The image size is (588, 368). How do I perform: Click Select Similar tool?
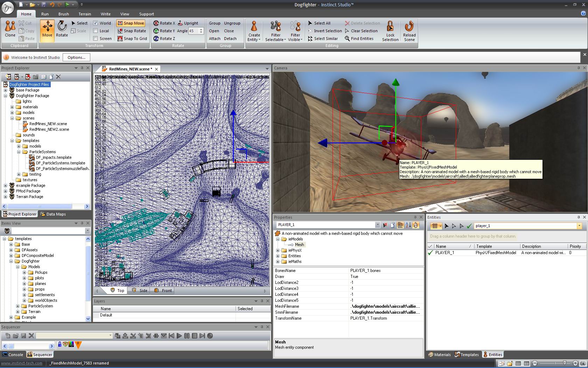click(x=323, y=39)
